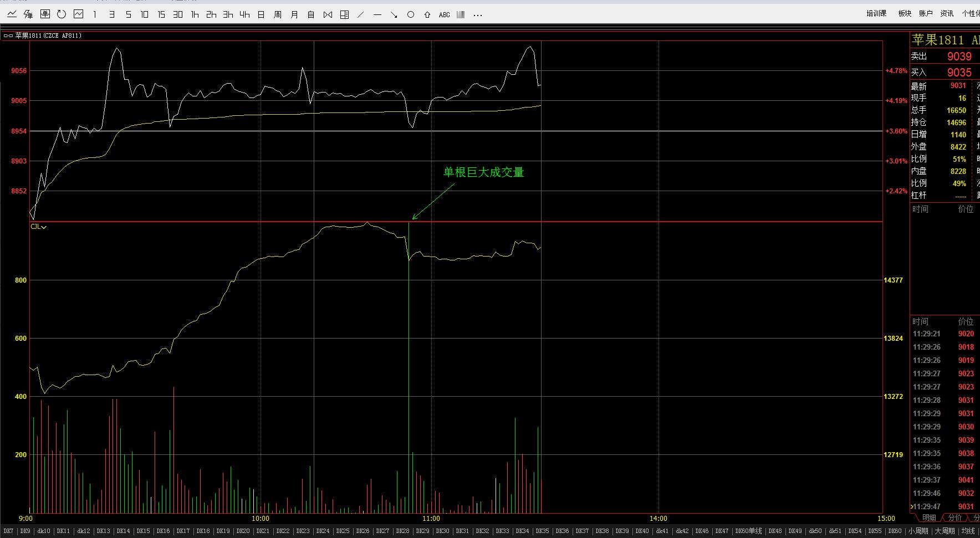Click the 买入 price 9035 in quote panel
The image size is (980, 538).
point(959,72)
